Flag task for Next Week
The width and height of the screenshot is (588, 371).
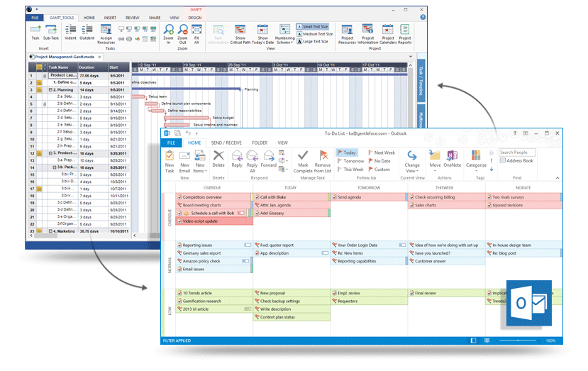(x=382, y=153)
